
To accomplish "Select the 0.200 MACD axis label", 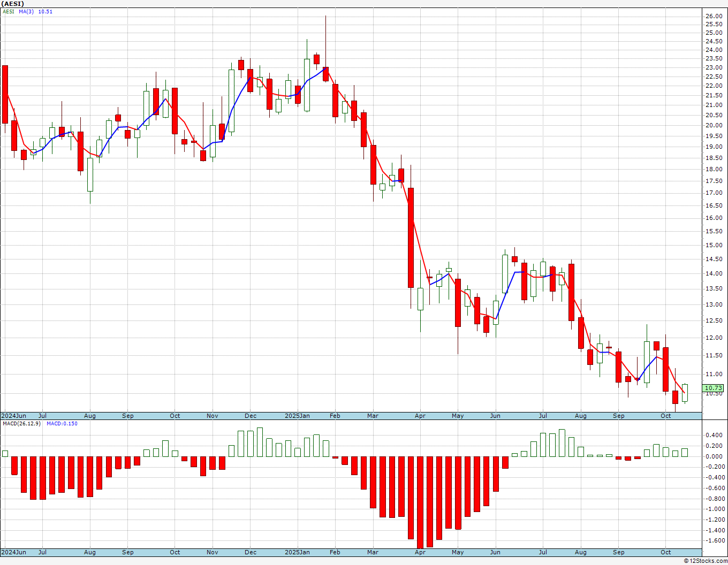I will (x=714, y=446).
